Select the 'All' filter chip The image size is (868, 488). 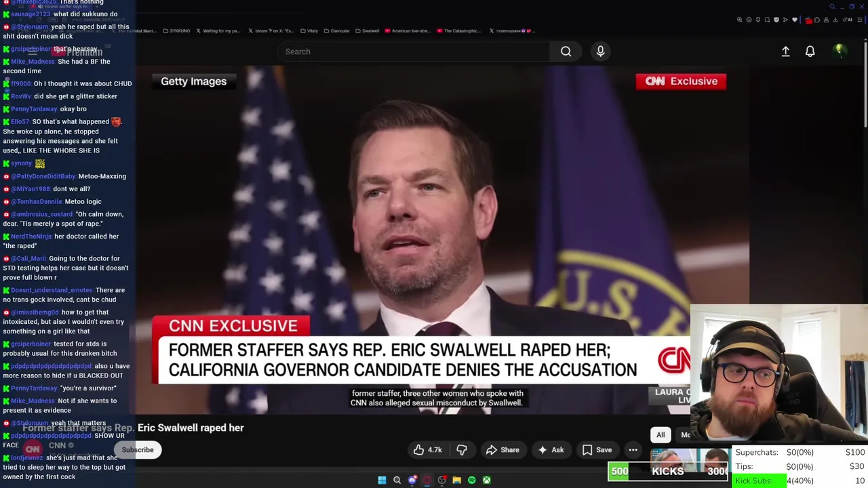tap(660, 434)
